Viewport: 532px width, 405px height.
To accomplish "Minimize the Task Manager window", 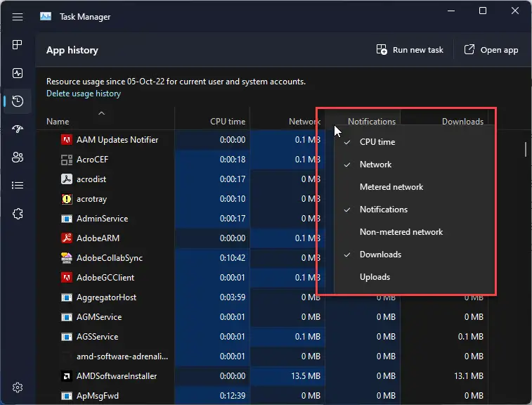I will [x=451, y=11].
